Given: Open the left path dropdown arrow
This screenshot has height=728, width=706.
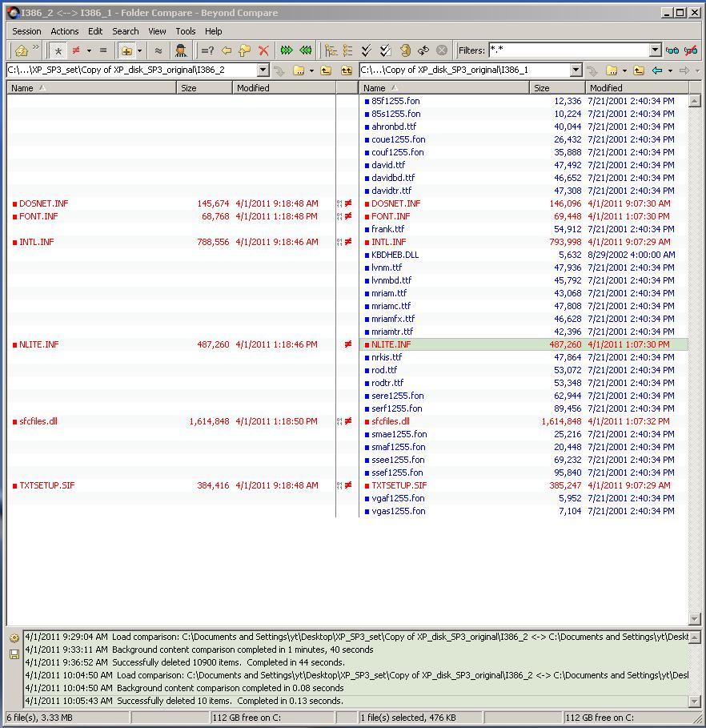Looking at the screenshot, I should click(x=263, y=70).
